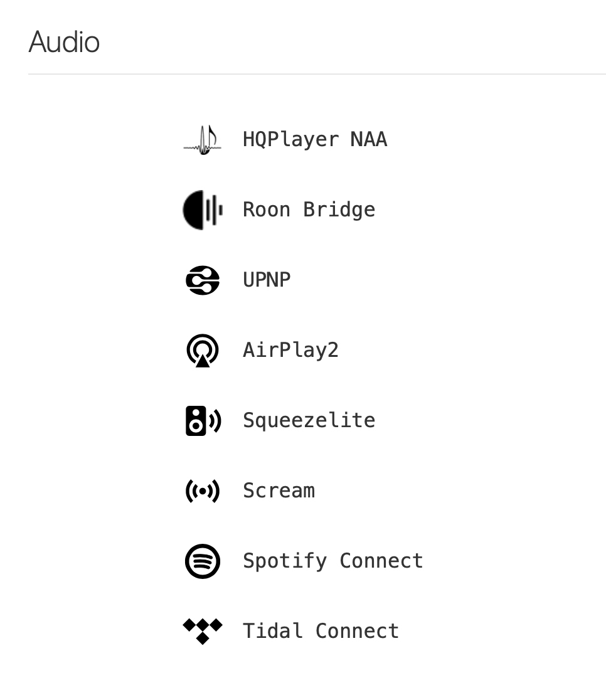Screen dimensions: 606x700
Task: Click the word Bridge after Roon
Action: pyautogui.click(x=339, y=210)
